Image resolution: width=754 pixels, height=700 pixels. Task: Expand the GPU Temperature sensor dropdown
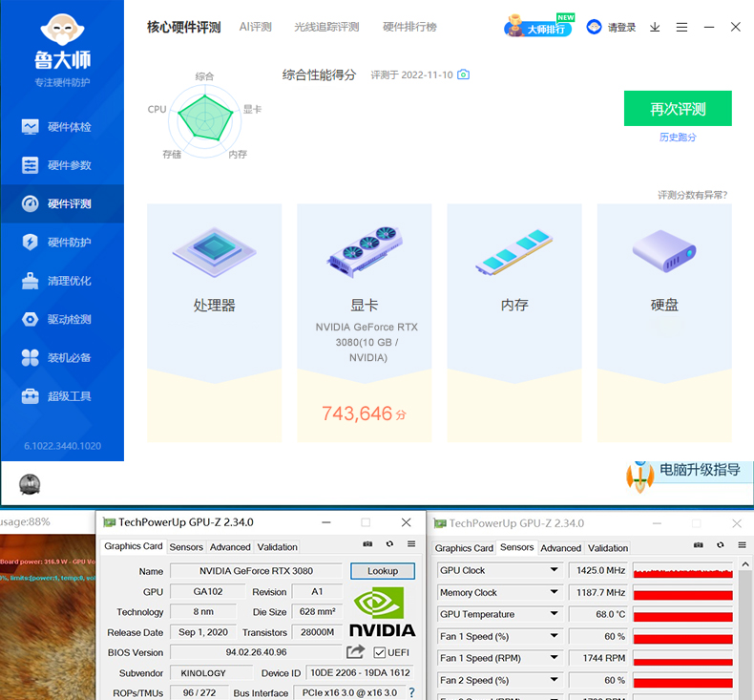[x=554, y=614]
